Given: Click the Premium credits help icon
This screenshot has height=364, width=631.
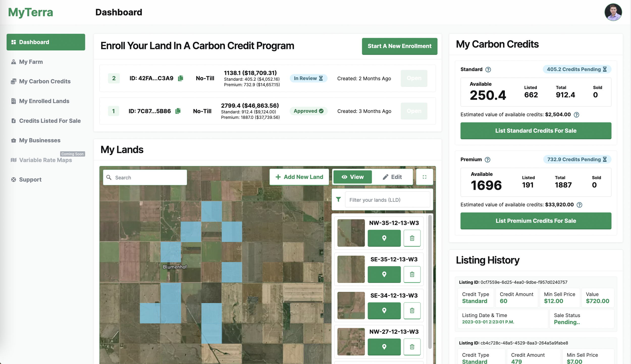Looking at the screenshot, I should point(487,160).
